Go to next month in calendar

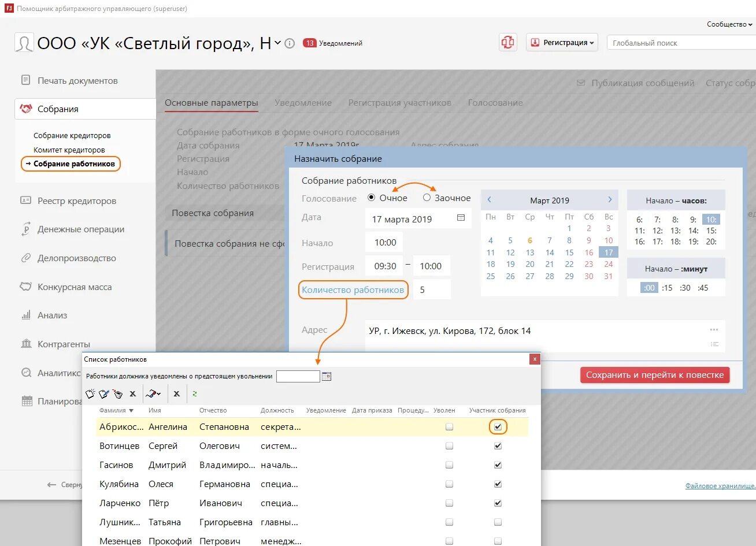[x=610, y=199]
